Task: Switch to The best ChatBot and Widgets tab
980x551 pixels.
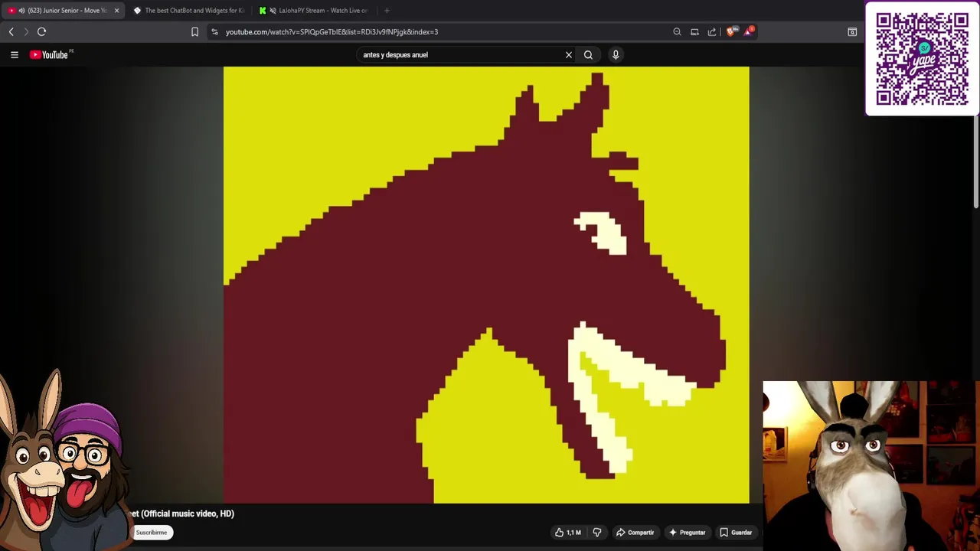Action: click(190, 11)
